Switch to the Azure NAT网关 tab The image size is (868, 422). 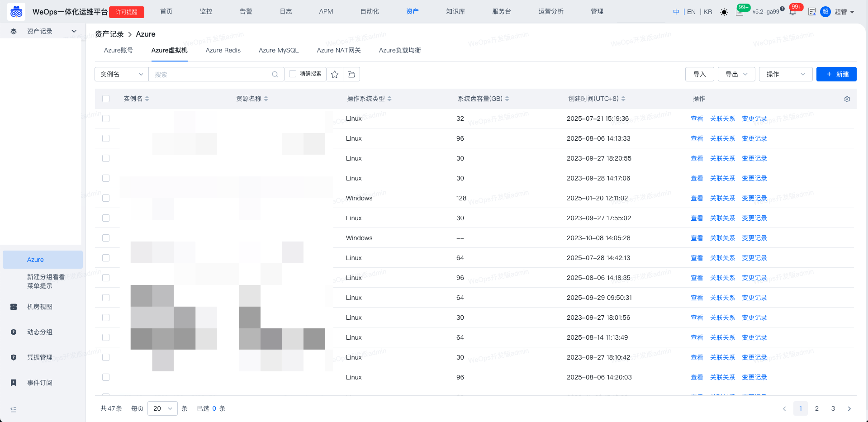(339, 50)
